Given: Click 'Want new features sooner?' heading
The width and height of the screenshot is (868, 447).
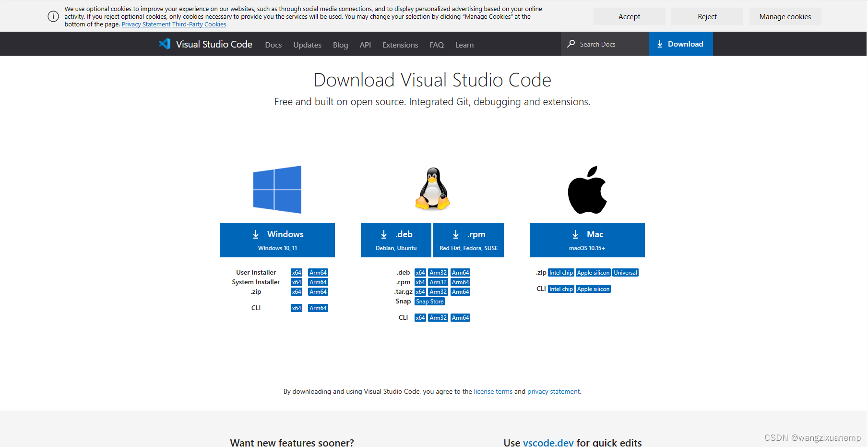Looking at the screenshot, I should [292, 442].
